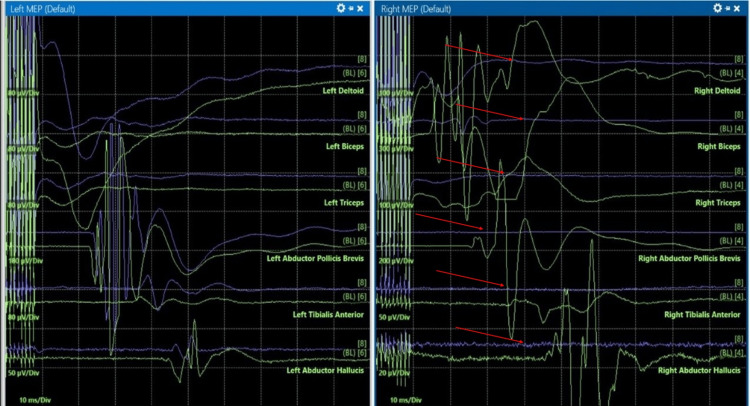Select the Right Triceps channel label
The image size is (750, 406).
click(718, 203)
